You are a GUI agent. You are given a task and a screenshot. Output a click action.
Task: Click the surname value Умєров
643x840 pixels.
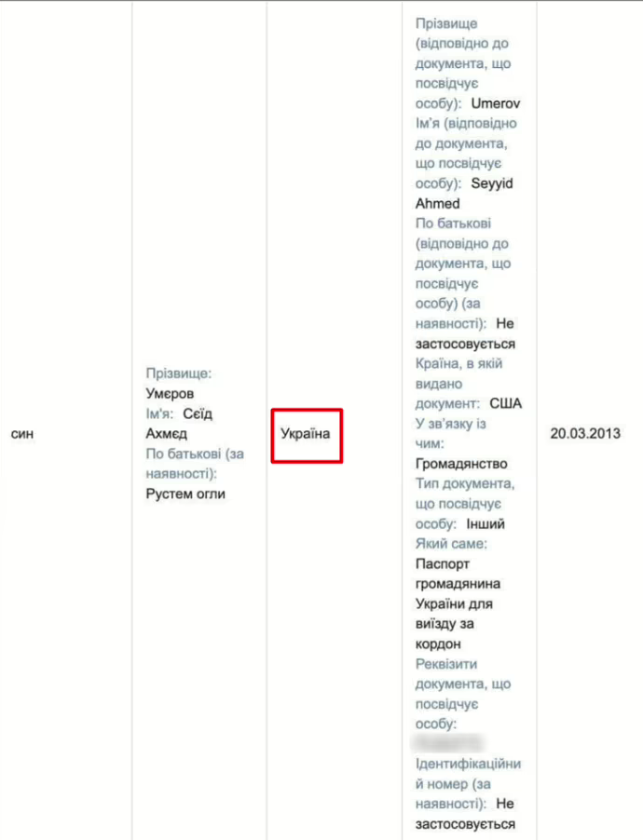171,393
